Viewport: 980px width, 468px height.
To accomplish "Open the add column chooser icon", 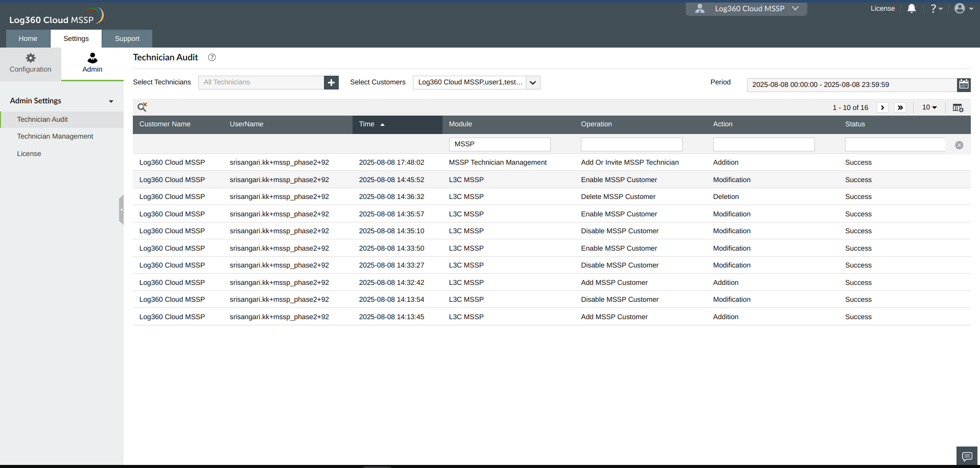I will click(x=958, y=107).
